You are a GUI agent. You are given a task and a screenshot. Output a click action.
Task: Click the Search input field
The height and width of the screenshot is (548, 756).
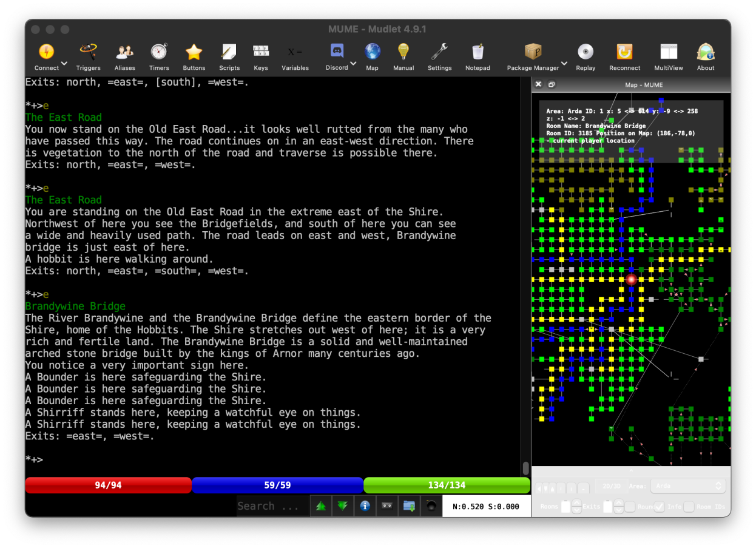[272, 506]
